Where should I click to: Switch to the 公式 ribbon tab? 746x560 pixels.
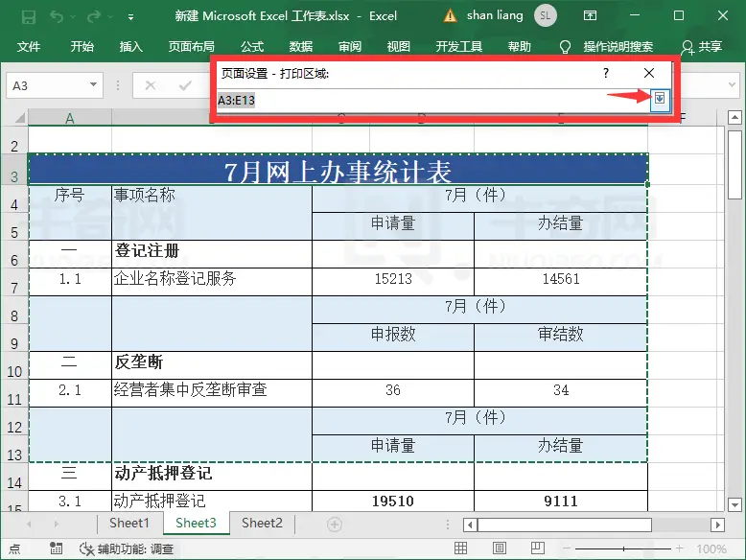click(252, 46)
